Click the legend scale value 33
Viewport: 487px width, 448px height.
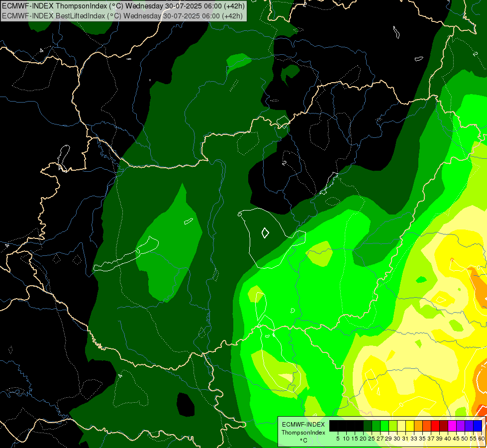pyautogui.click(x=414, y=439)
